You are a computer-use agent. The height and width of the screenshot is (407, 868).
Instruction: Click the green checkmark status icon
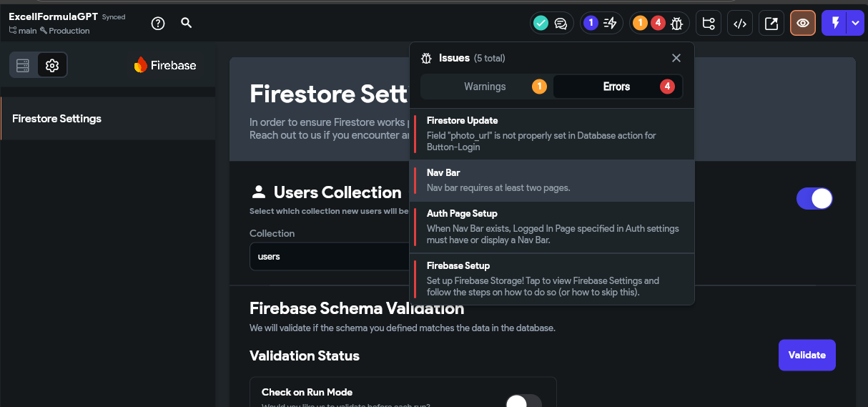[541, 24]
